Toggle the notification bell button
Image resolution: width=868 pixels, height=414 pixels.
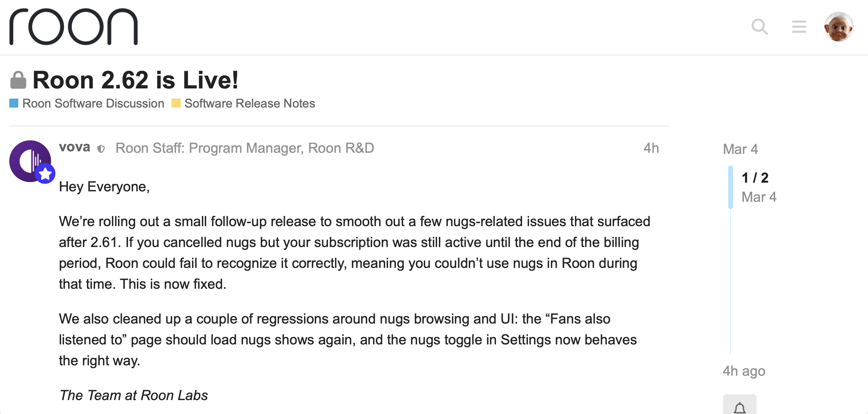(x=739, y=407)
